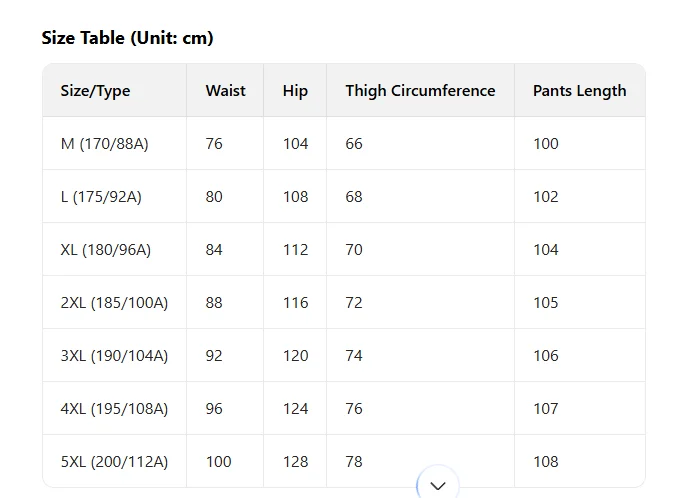
Task: Click the 2XL (185/100A) size cell
Action: pyautogui.click(x=114, y=303)
